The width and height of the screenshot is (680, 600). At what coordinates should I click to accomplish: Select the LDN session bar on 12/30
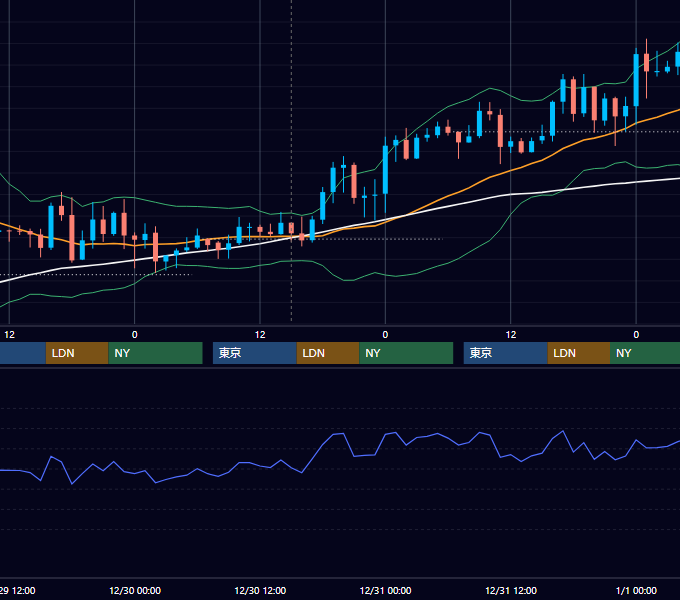328,353
